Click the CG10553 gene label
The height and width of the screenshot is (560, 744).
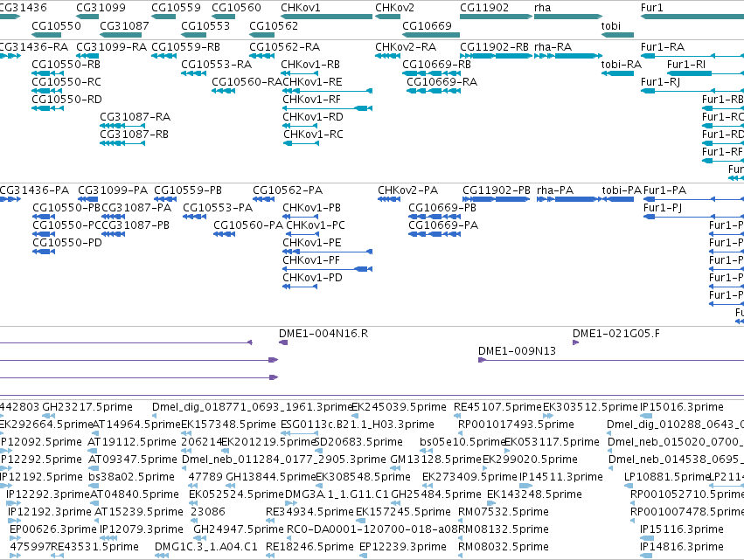[205, 25]
